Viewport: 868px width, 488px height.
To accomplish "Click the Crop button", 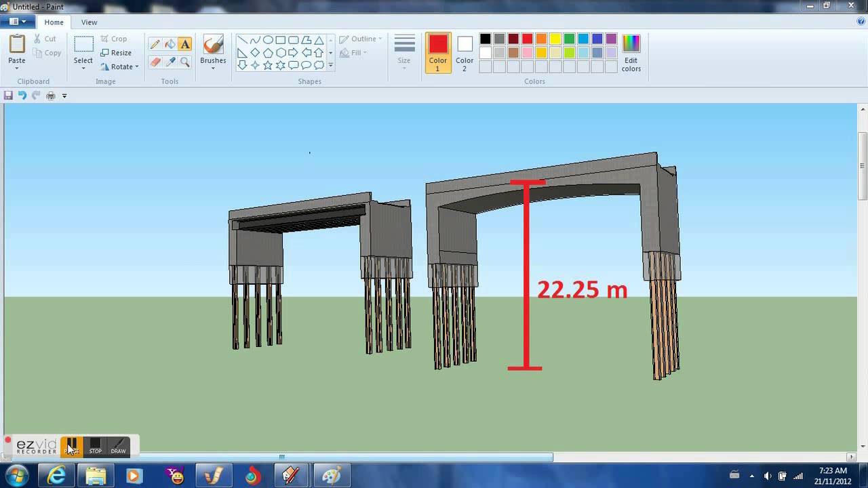I will point(114,39).
